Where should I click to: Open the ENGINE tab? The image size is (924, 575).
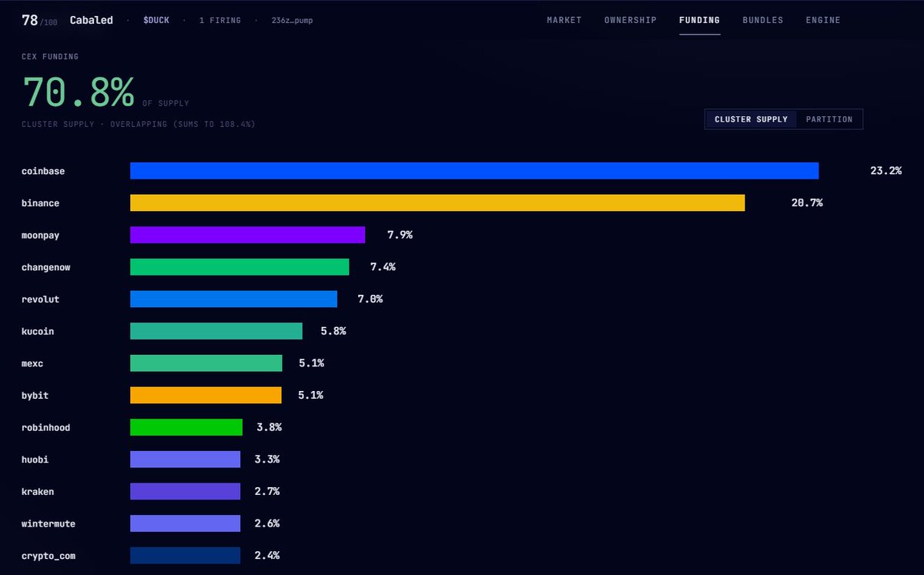pos(823,20)
